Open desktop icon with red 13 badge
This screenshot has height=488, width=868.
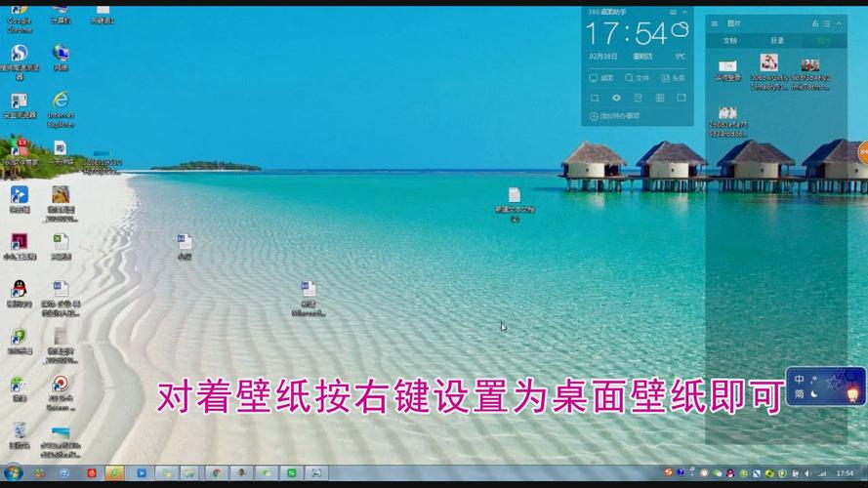[x=20, y=151]
